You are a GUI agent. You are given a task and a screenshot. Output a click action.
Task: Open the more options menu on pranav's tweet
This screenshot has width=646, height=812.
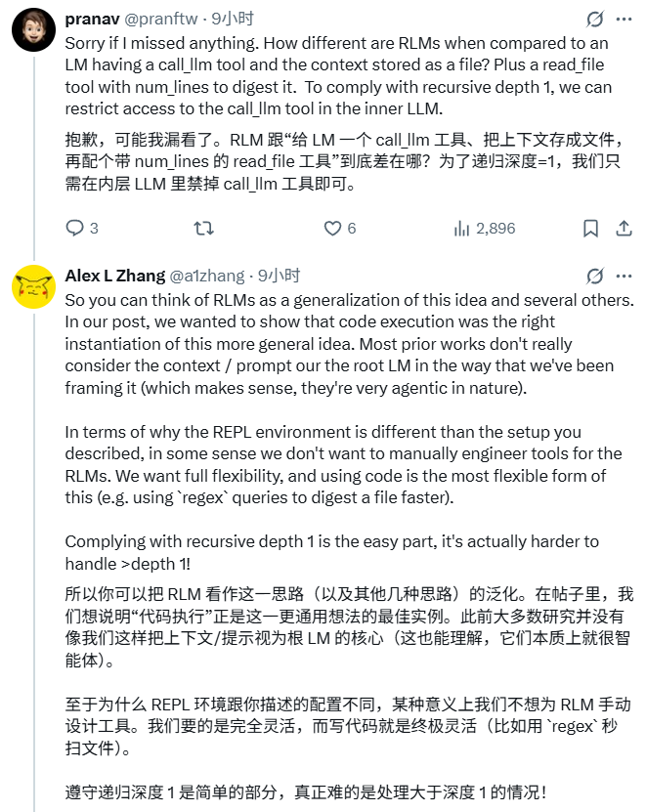624,20
